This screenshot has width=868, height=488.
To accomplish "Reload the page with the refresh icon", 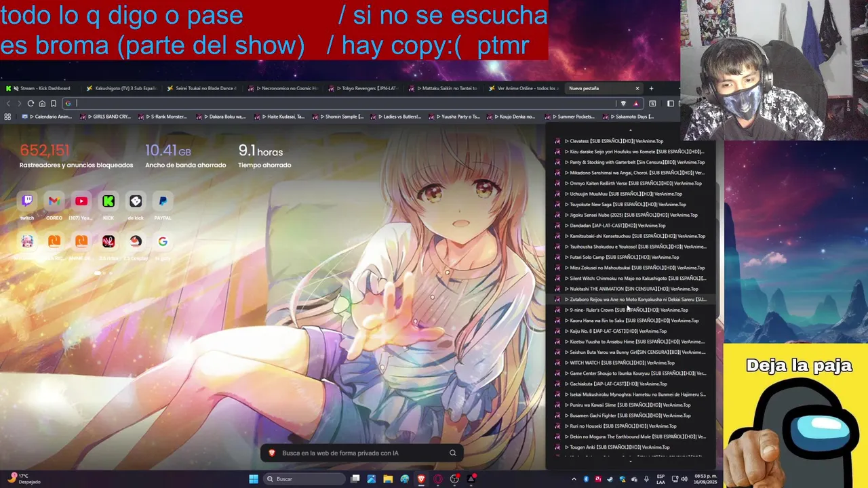I will (31, 104).
